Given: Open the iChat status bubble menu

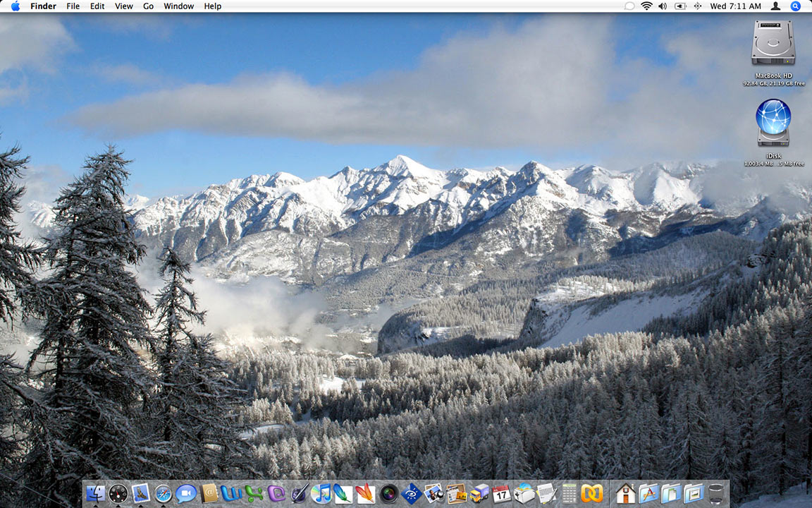Looking at the screenshot, I should [629, 6].
